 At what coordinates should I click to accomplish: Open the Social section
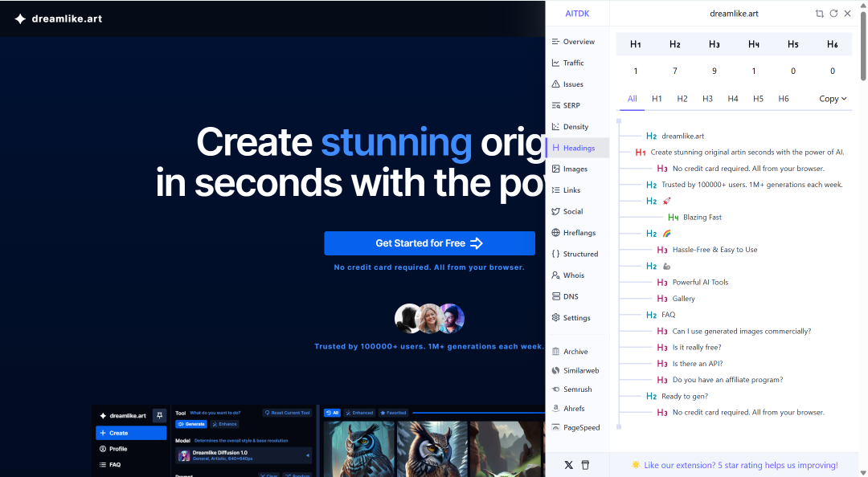pyautogui.click(x=567, y=211)
